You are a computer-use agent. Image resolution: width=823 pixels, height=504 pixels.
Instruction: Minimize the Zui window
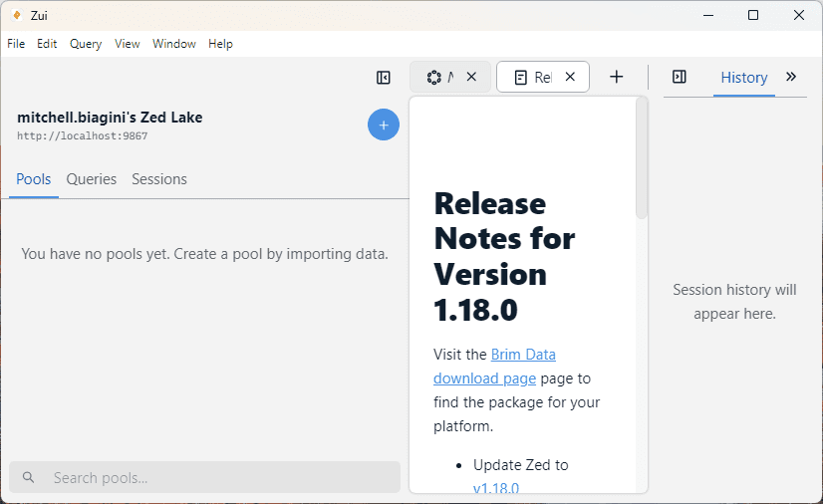tap(708, 15)
